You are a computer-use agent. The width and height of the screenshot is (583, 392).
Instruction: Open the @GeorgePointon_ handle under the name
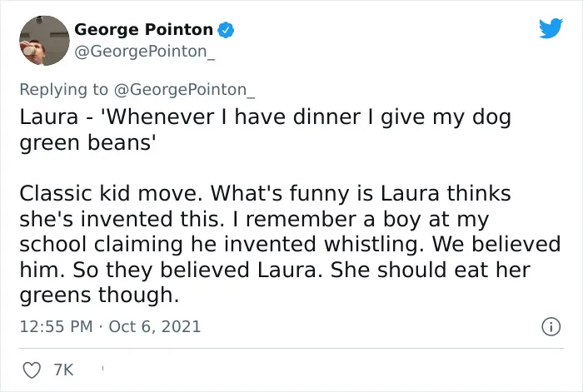pos(145,52)
